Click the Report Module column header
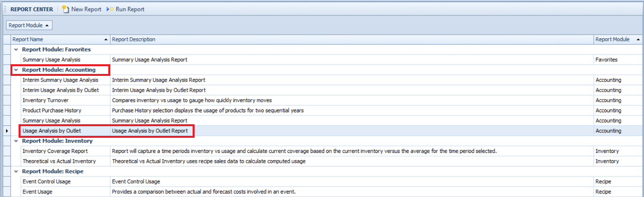The width and height of the screenshot is (644, 197). click(618, 39)
